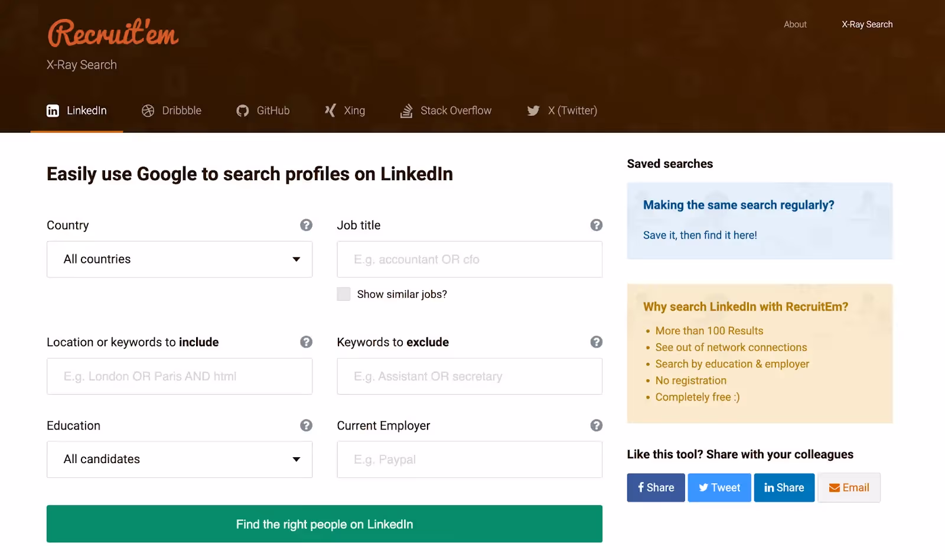945x560 pixels.
Task: Click the Current Employer help icon
Action: point(596,425)
